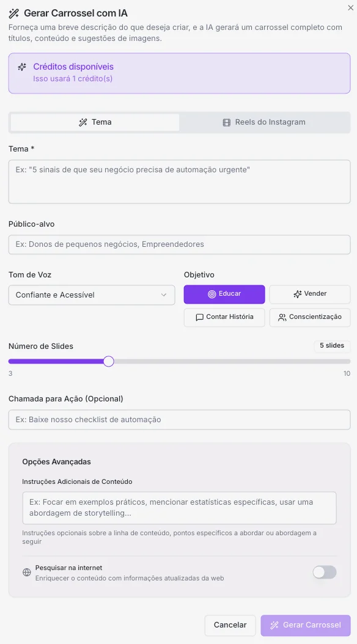Click the film icon on Reels do Instagram tab
Screen dimensions: 357x644
[229, 122]
